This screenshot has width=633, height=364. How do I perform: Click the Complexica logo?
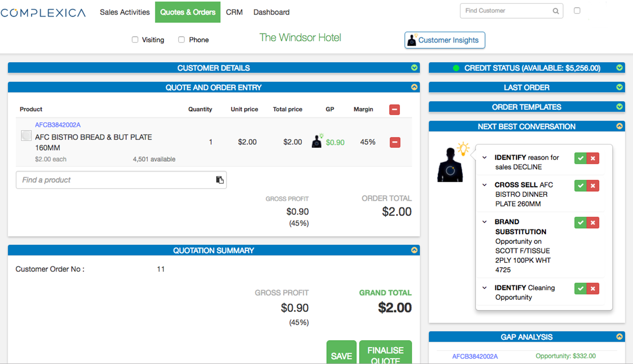(43, 13)
